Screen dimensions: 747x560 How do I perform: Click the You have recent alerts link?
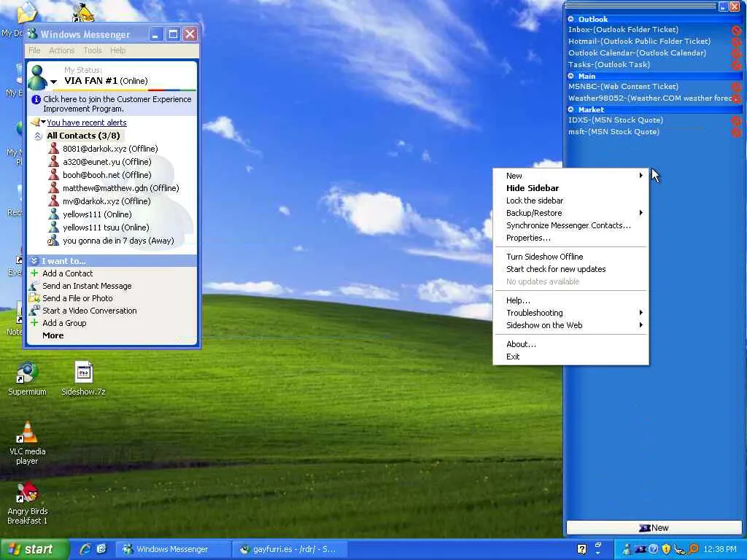point(87,122)
